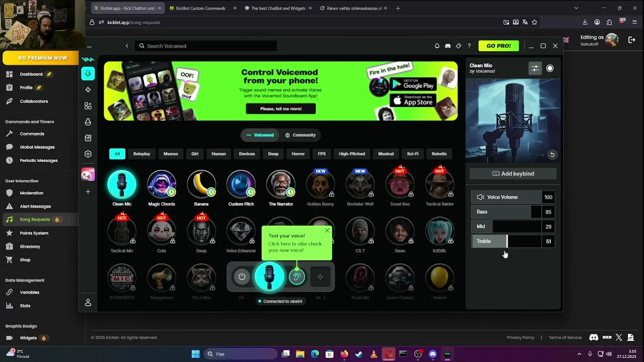Open Voicemod notifications bell
Viewport: 644px width, 362px height.
coord(437,46)
